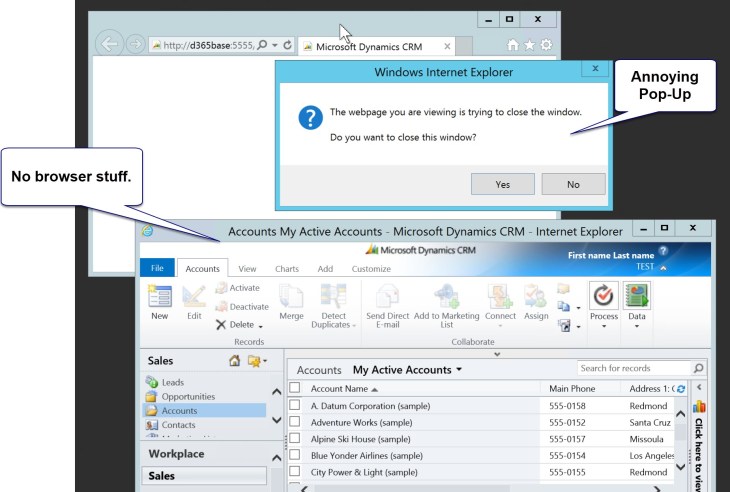Open the A. Datum Corporation (sample) account link
Screen dimensions: 730x492
tap(370, 406)
